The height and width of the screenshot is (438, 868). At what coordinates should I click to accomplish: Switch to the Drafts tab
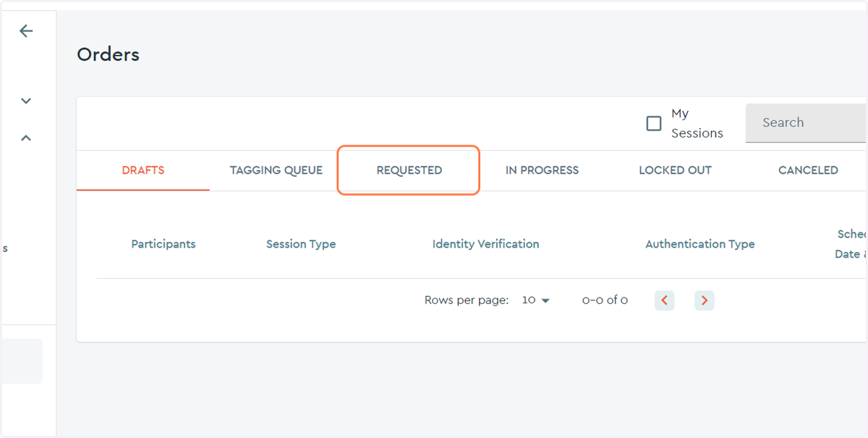pos(143,170)
